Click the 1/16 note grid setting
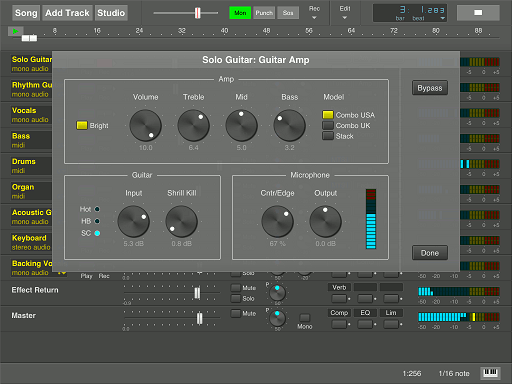This screenshot has height=384, width=512. [x=454, y=374]
